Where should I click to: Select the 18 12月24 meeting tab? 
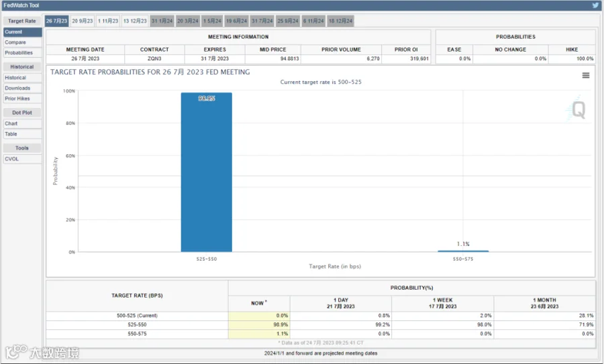(340, 21)
